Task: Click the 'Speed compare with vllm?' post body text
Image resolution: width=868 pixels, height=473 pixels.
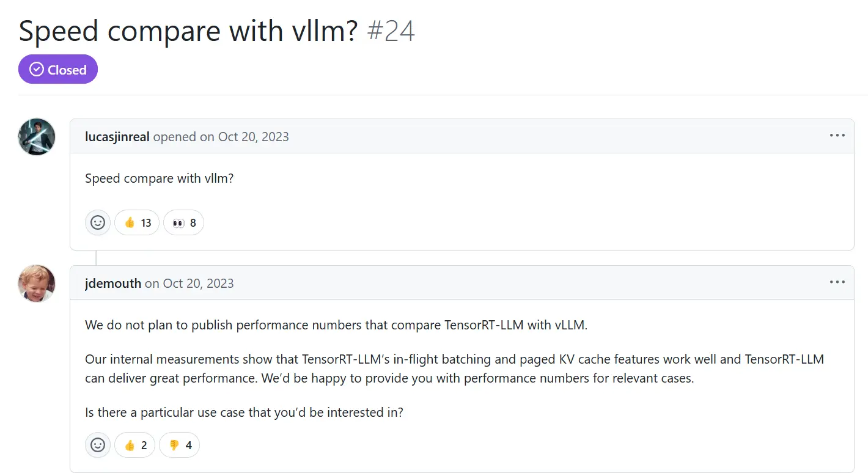Action: click(x=159, y=179)
